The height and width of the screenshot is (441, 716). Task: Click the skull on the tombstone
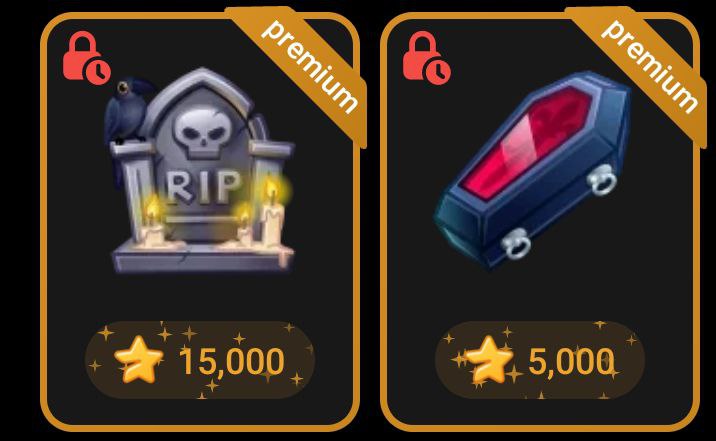coord(201,131)
